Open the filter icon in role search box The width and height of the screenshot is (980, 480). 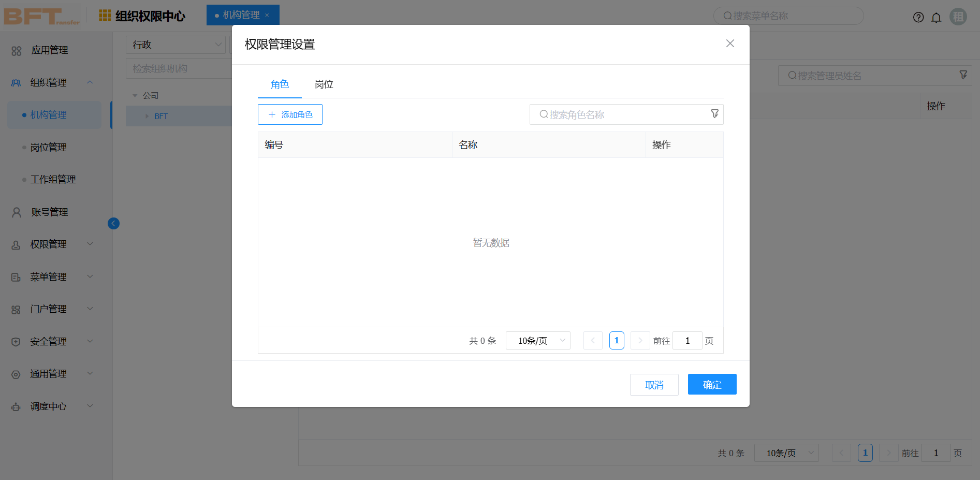[715, 114]
